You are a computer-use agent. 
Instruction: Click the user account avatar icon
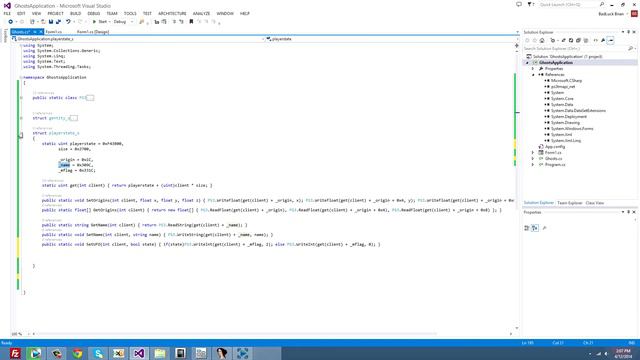(x=634, y=13)
